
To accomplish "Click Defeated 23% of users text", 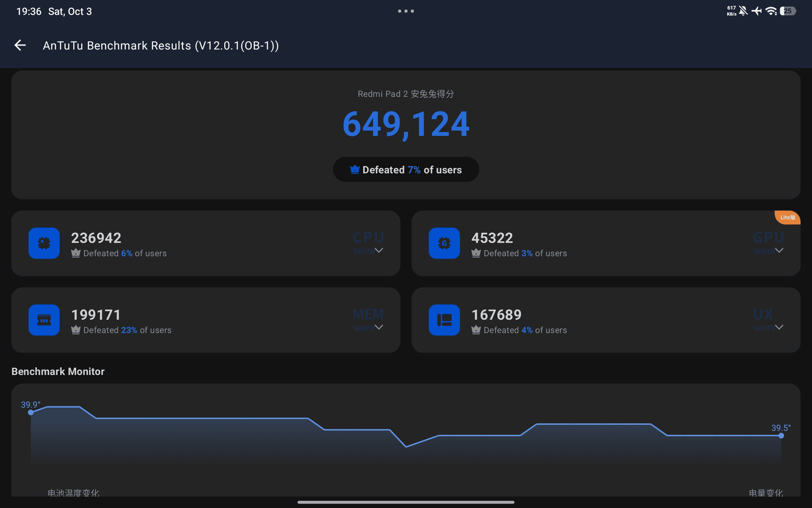I will click(128, 330).
